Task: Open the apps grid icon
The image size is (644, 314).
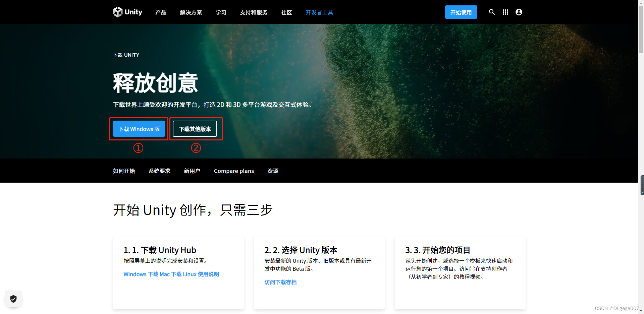Action: click(x=505, y=12)
